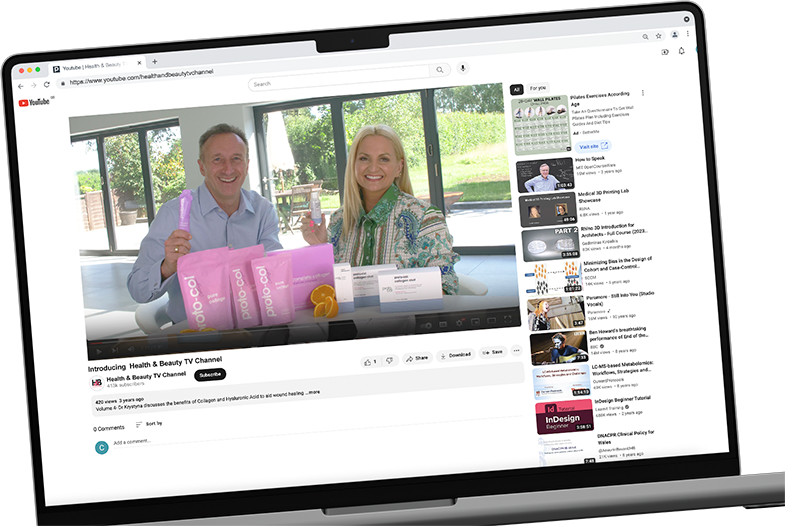Click the YouTube logo

[x=35, y=102]
